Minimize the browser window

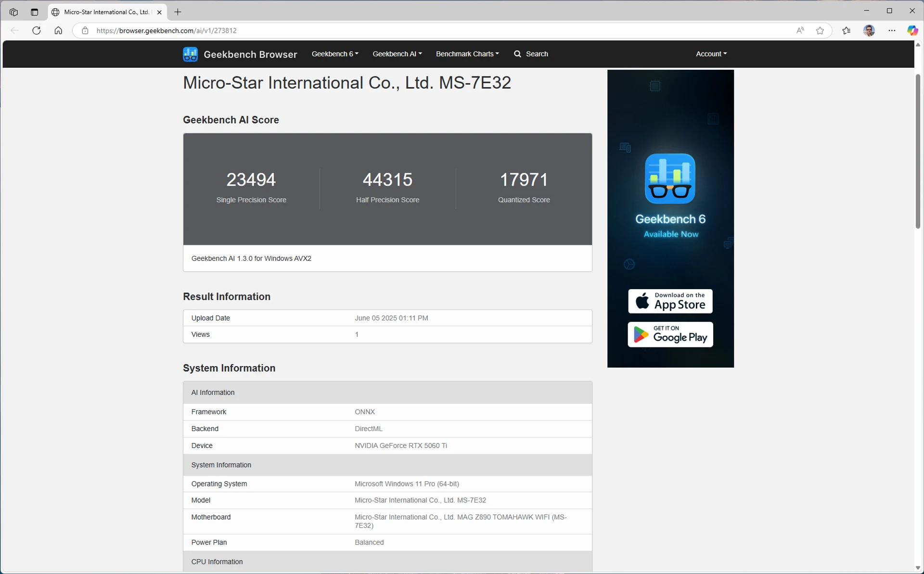(867, 11)
